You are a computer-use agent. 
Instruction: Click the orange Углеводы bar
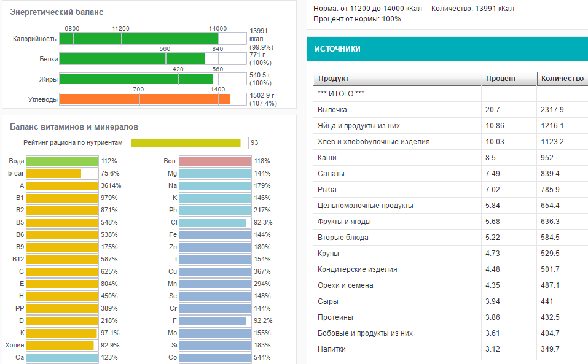(x=144, y=99)
